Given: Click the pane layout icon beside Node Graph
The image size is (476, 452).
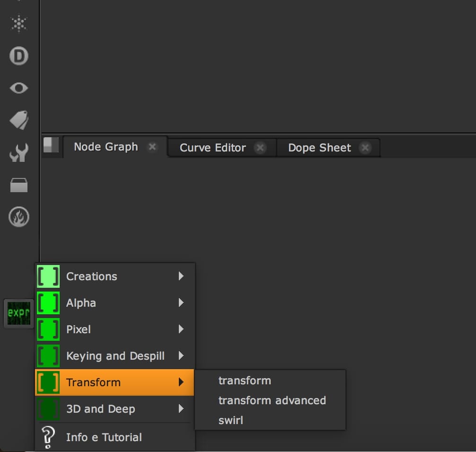Looking at the screenshot, I should [x=51, y=145].
